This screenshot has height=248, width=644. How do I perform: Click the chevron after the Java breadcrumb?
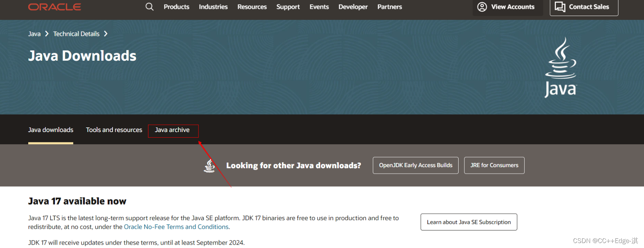[47, 34]
